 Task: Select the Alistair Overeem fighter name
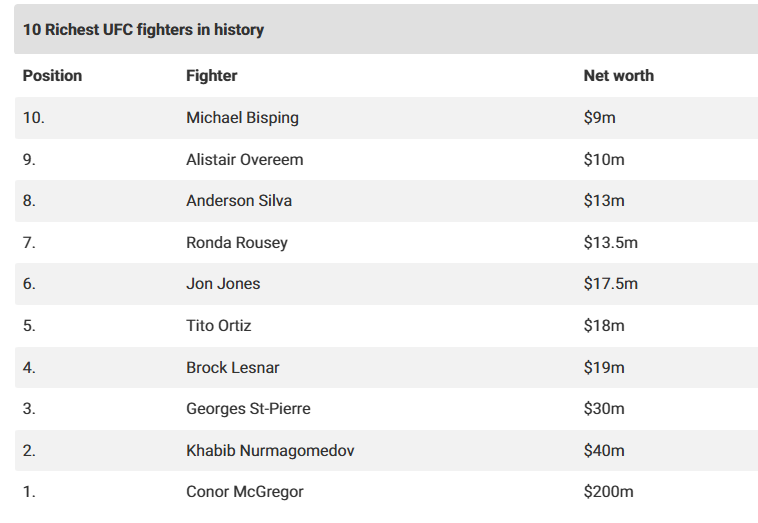click(x=244, y=160)
